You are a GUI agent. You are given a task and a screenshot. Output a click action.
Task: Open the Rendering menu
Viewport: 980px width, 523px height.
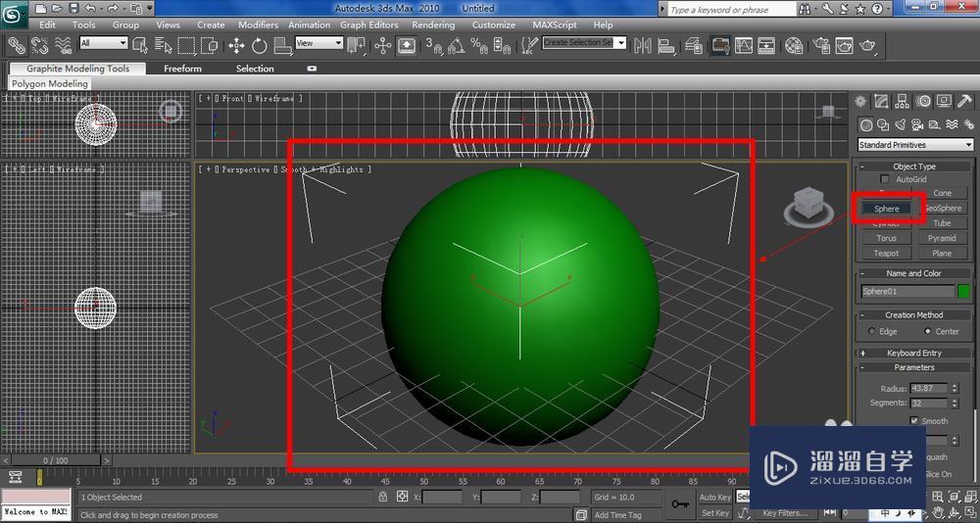pos(433,25)
